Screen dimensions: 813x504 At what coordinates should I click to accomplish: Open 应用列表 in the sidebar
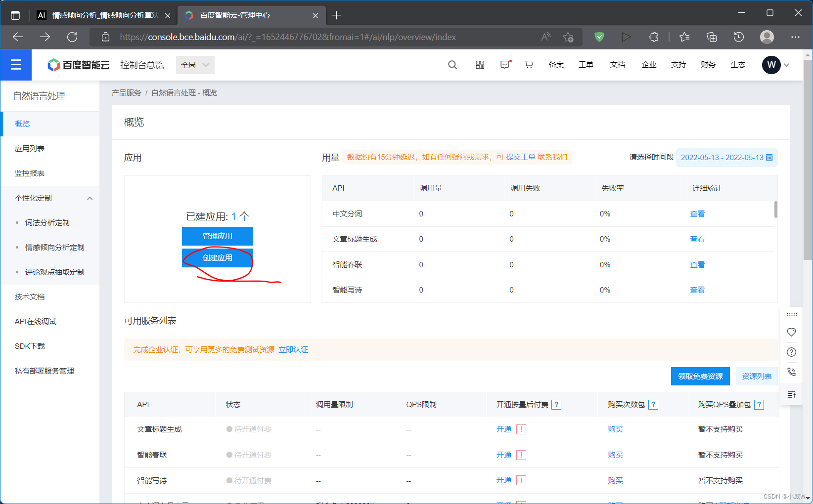click(x=50, y=149)
